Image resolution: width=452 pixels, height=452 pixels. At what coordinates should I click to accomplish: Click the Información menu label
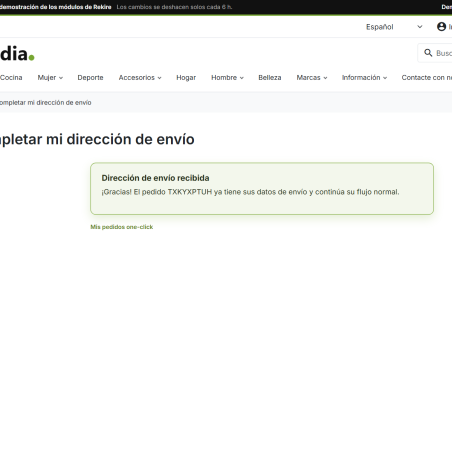(361, 77)
